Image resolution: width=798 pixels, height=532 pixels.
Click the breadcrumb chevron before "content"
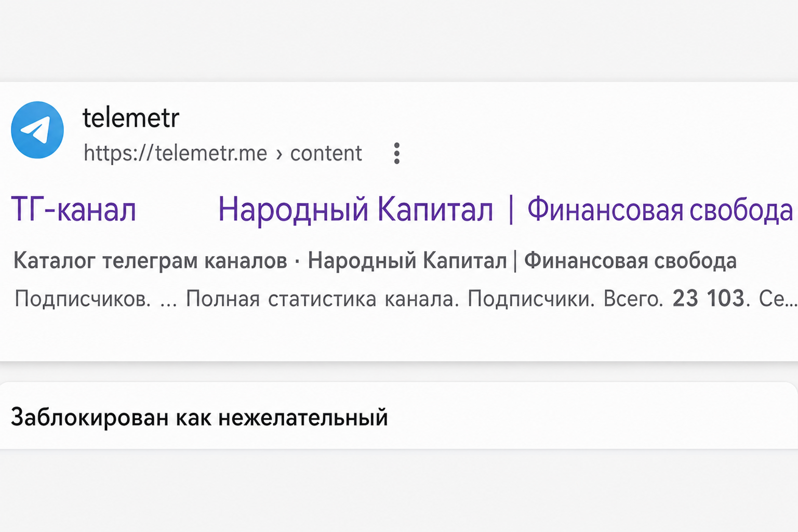coord(279,154)
